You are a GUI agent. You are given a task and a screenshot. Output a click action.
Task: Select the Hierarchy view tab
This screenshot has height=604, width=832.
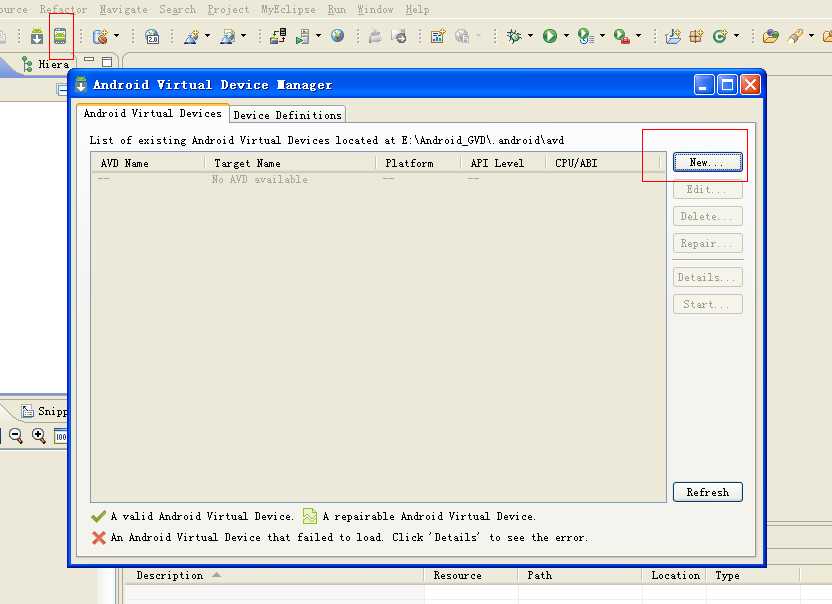[46, 64]
